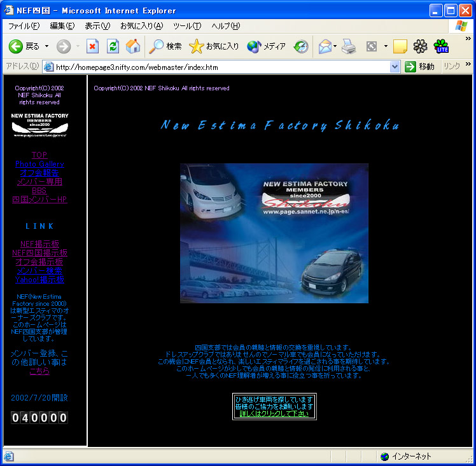Open the Photo Gallery sidebar link
The height and width of the screenshot is (466, 476).
click(x=39, y=164)
